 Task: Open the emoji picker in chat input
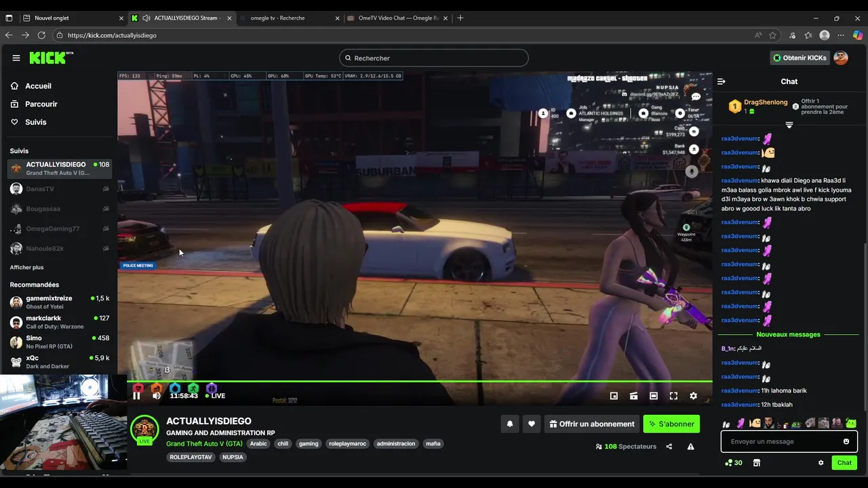(x=846, y=442)
